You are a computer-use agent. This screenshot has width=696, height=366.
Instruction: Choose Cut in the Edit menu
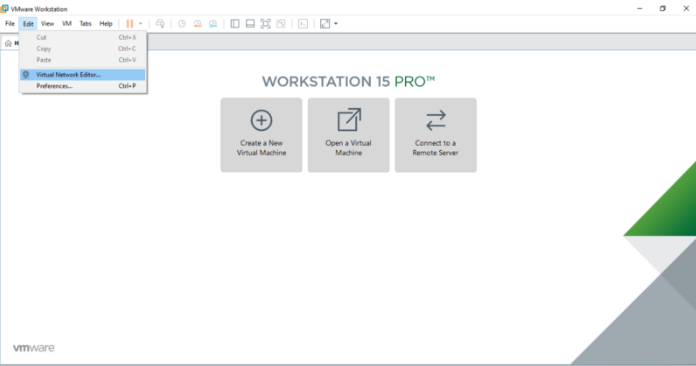point(83,37)
